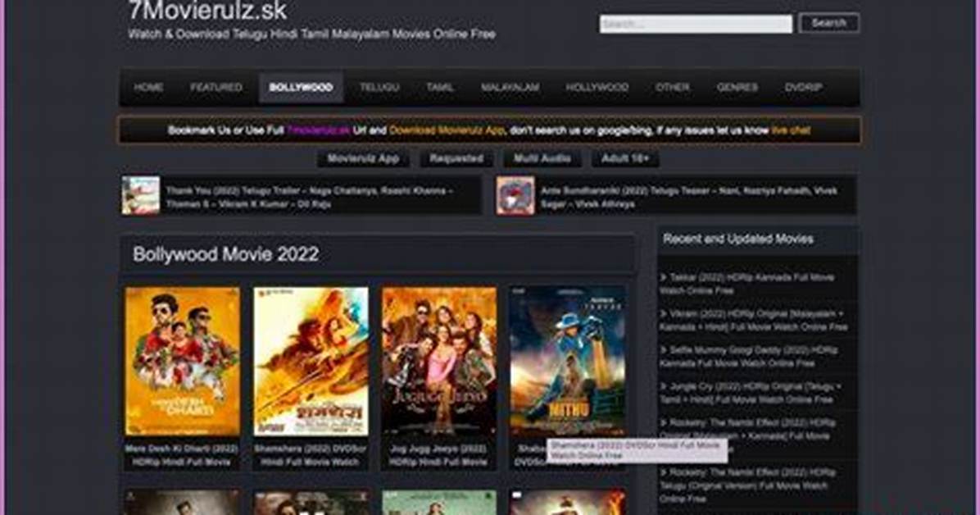Image resolution: width=980 pixels, height=515 pixels.
Task: Click the purple 7movierulz.sk URL link
Action: tap(318, 130)
